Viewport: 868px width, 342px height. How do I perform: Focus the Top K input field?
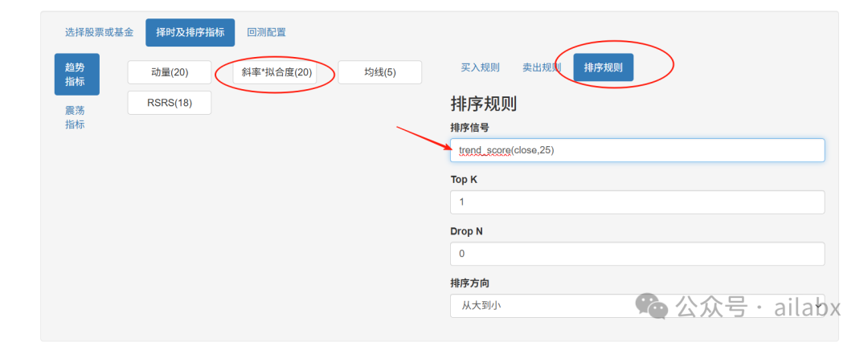637,202
